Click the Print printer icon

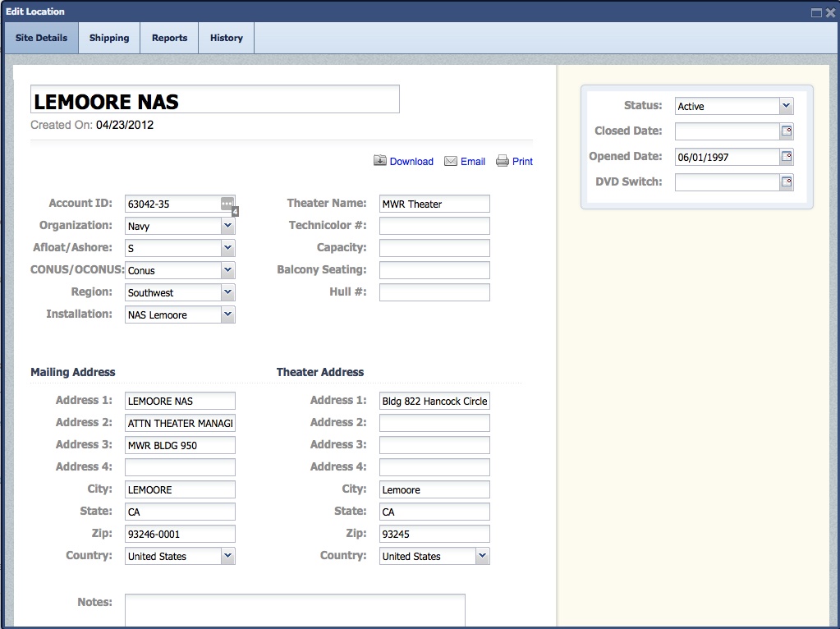click(503, 161)
